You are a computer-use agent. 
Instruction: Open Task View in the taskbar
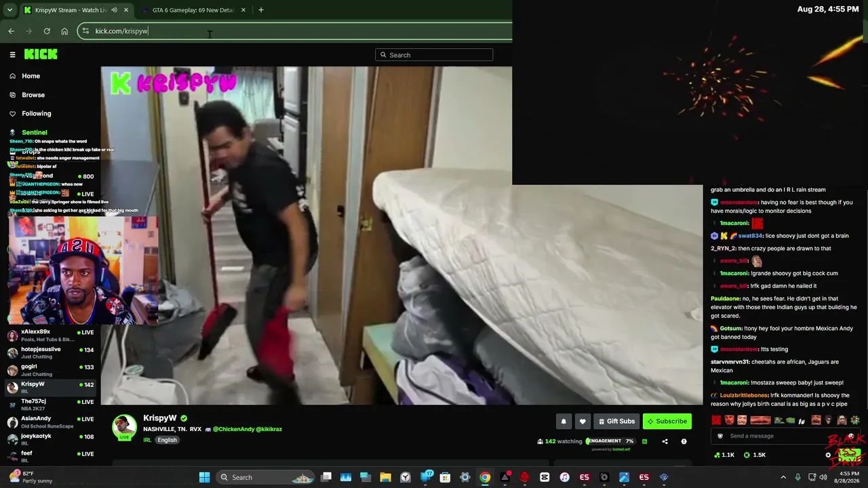coord(326,477)
